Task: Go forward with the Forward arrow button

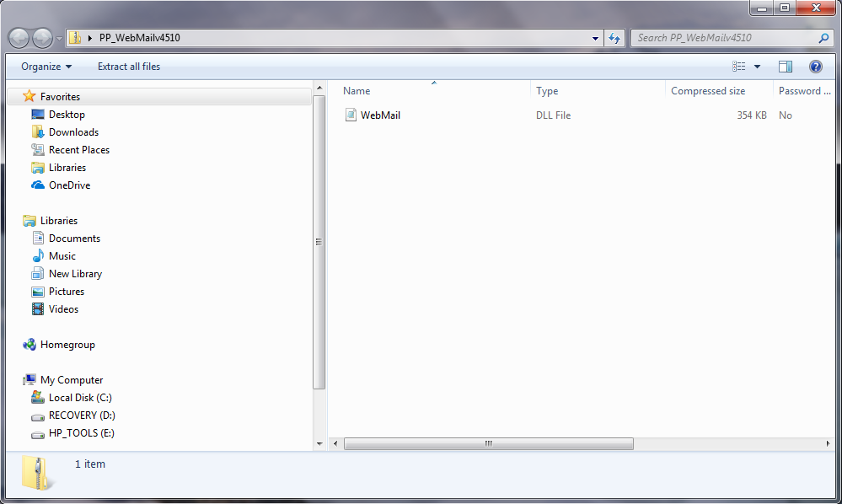Action: coord(43,38)
